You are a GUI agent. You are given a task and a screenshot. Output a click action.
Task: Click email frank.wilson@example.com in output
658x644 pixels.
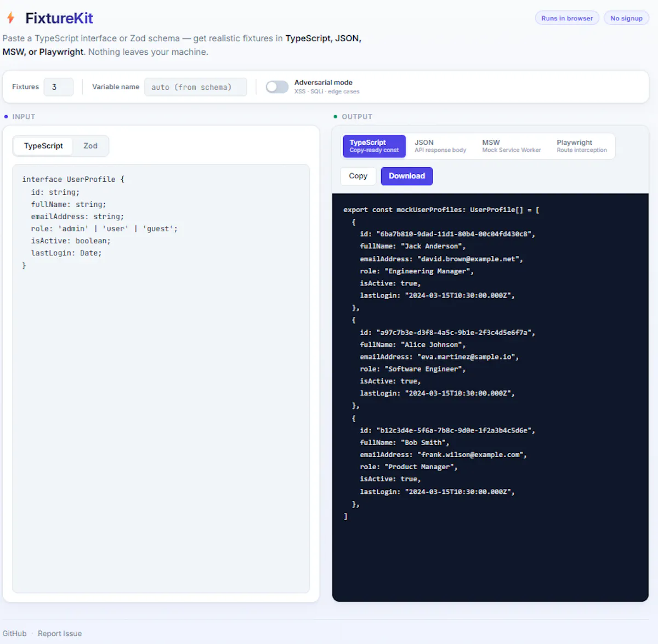(x=443, y=454)
